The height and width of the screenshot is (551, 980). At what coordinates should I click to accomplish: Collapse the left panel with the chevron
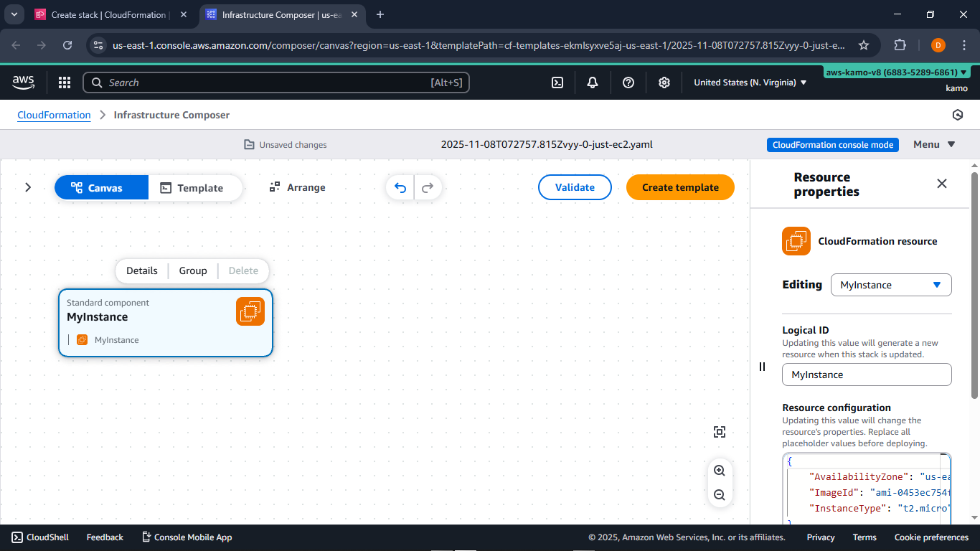[x=28, y=187]
